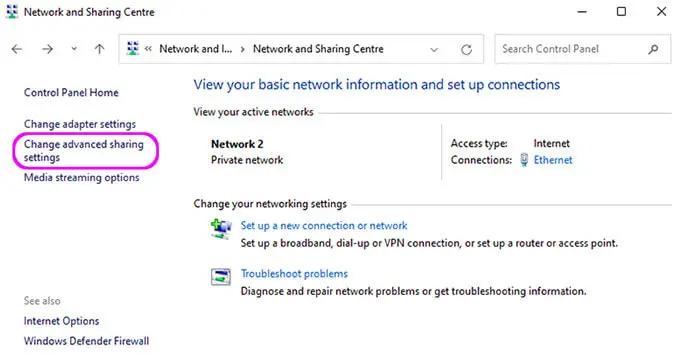Open Change advanced sharing settings

click(84, 150)
